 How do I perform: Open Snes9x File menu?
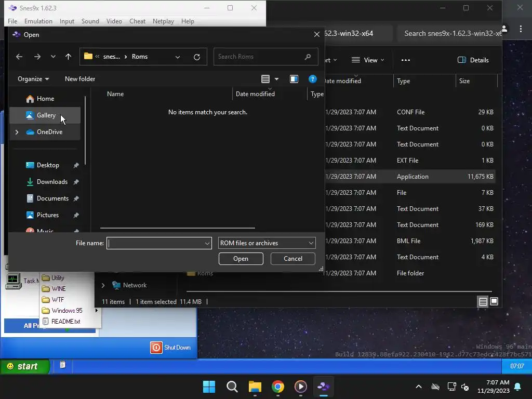(12, 21)
